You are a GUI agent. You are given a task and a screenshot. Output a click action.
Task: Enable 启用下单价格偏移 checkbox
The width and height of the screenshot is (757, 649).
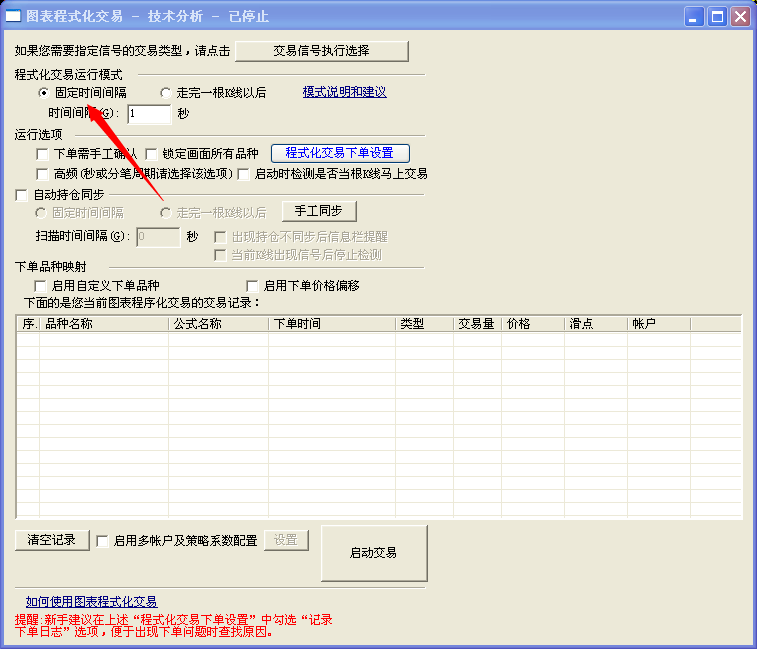point(252,286)
